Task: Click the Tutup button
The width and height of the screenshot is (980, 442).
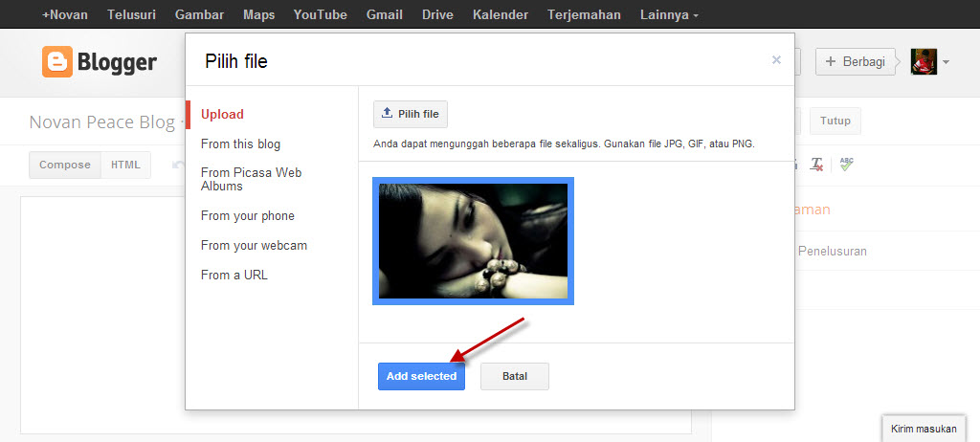Action: 835,121
